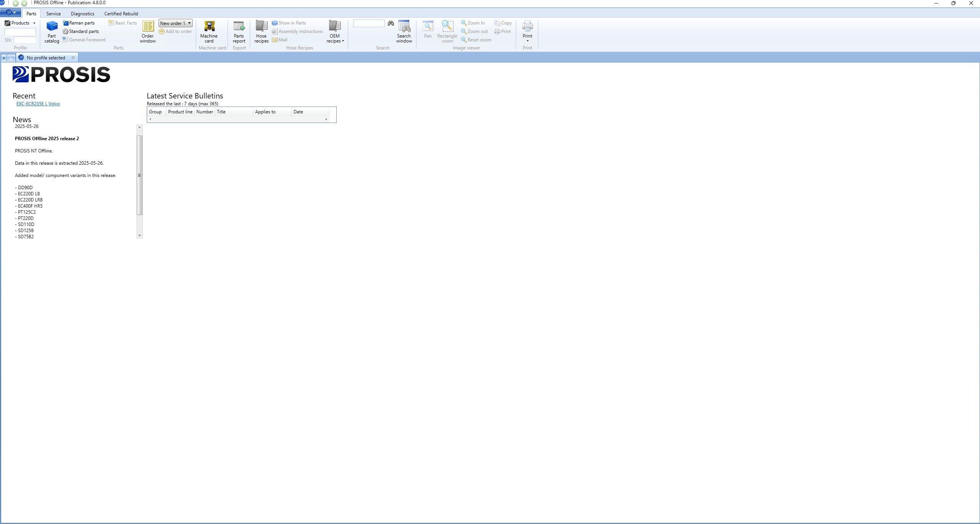
Task: Click Reman parts icon
Action: [x=66, y=23]
